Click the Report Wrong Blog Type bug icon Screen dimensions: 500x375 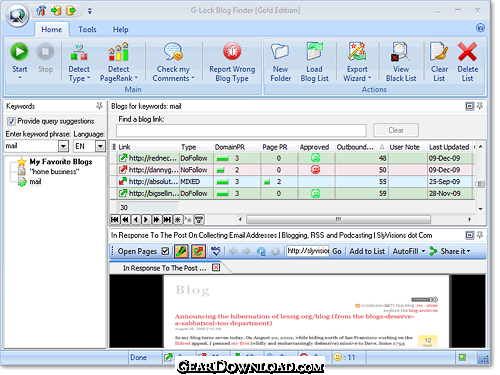pos(232,51)
